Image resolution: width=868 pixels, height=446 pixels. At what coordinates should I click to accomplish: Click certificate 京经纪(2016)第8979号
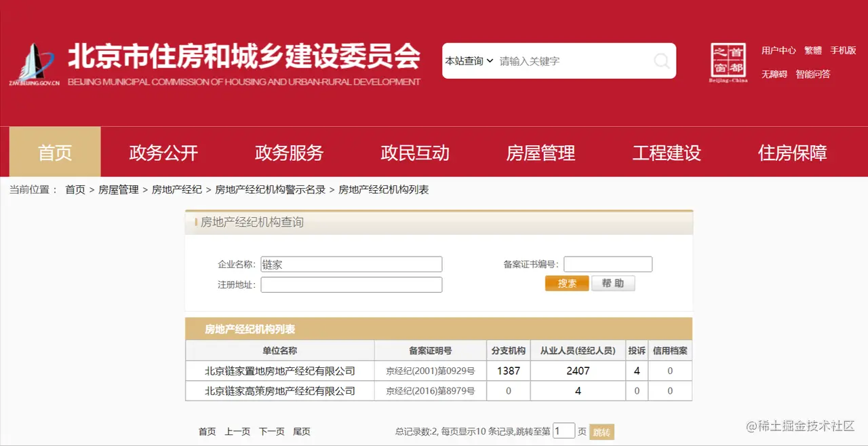(430, 391)
